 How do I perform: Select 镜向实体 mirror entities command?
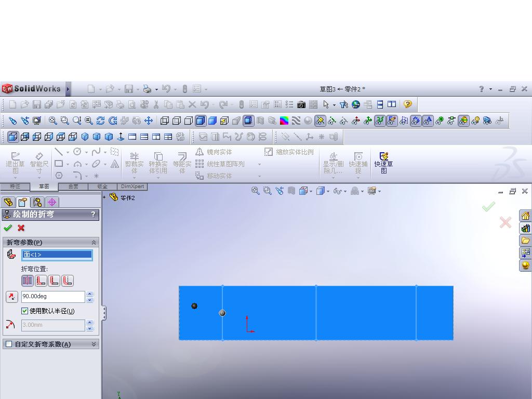click(x=214, y=152)
